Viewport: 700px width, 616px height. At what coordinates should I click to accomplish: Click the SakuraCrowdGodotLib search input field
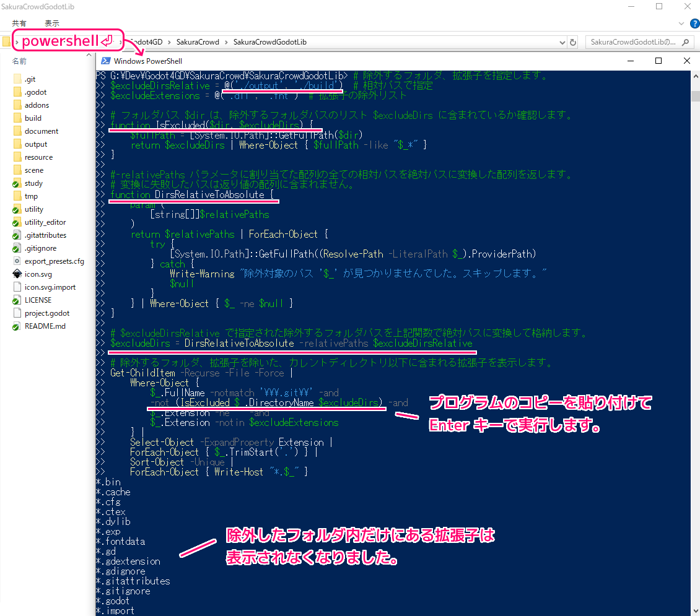(x=632, y=42)
